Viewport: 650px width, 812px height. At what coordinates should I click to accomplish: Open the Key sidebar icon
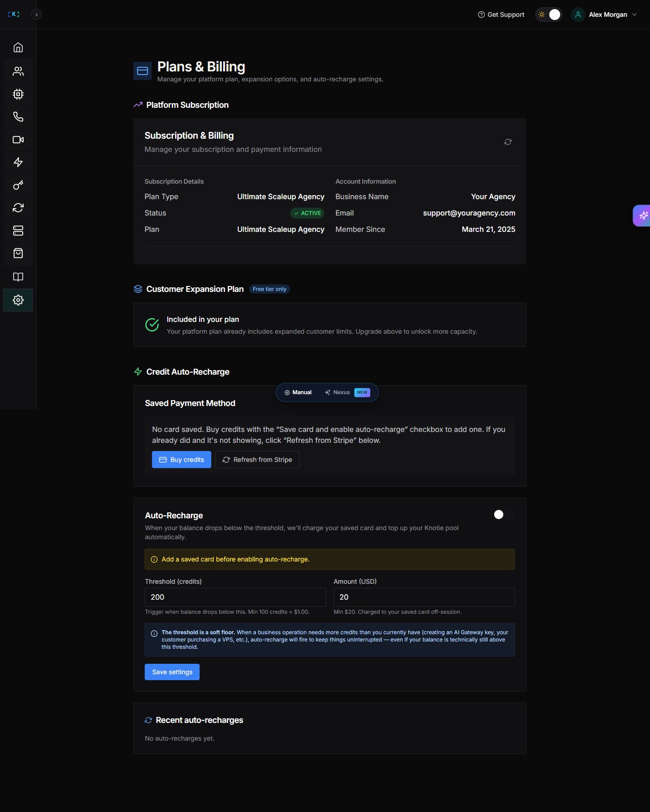coord(18,185)
